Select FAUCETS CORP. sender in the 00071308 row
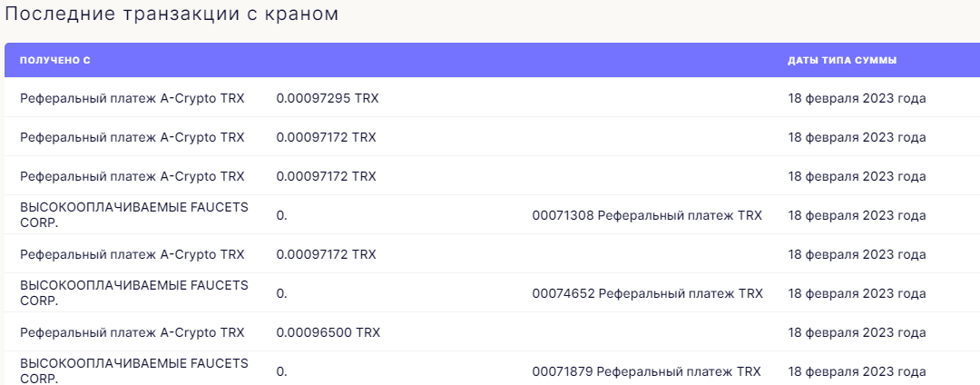 pyautogui.click(x=134, y=215)
